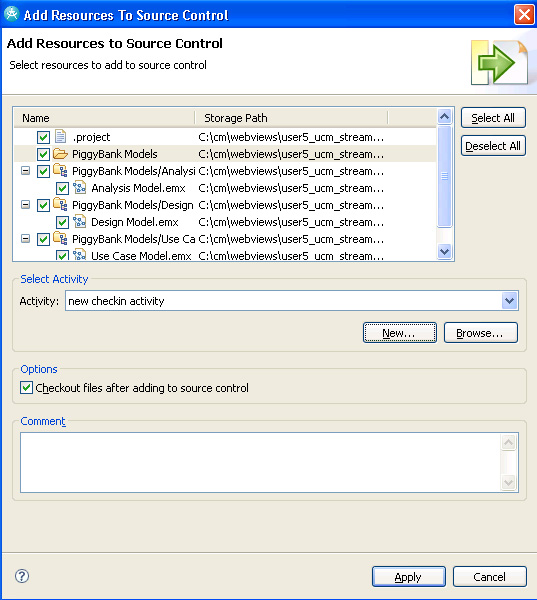Click the PiggyBank Models/Analysis package icon

60,171
